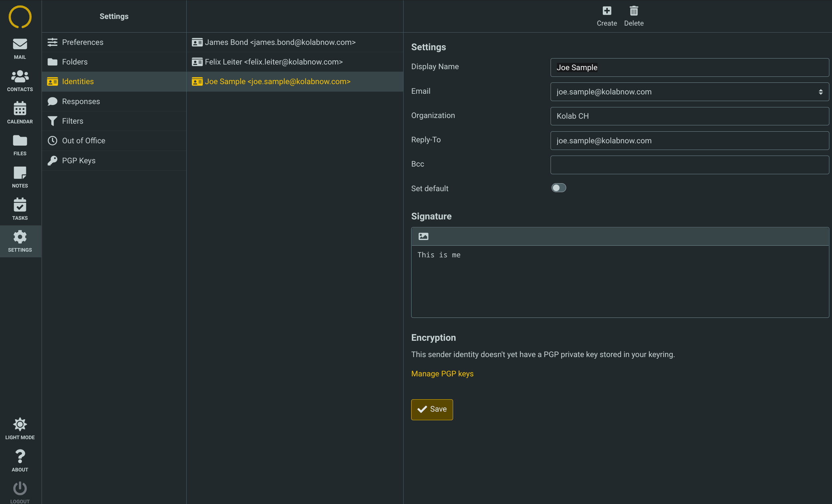Open the Notes section
832x504 pixels.
point(20,177)
